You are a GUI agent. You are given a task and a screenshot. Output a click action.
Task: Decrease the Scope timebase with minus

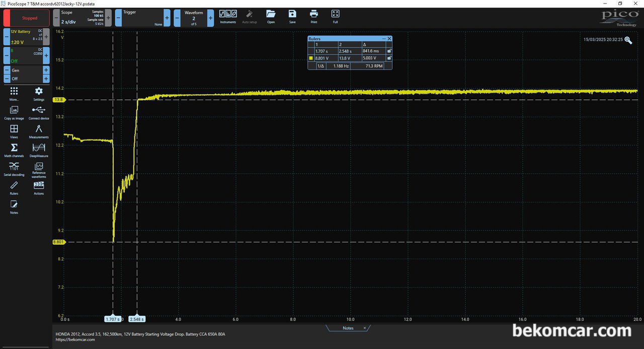pos(56,18)
